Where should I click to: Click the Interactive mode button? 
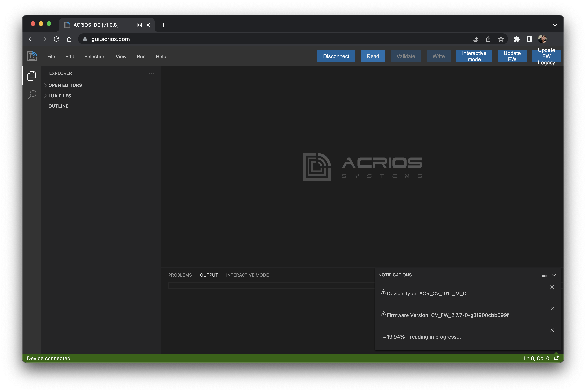pos(474,56)
